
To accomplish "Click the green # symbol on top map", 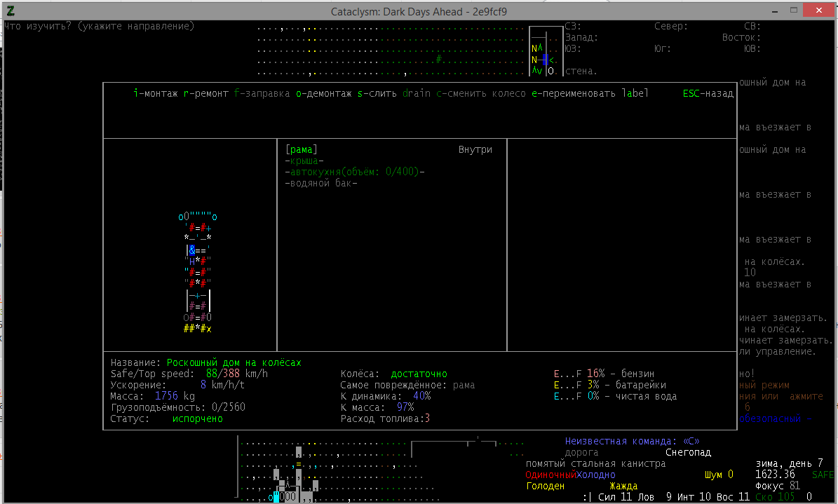I will pyautogui.click(x=439, y=60).
